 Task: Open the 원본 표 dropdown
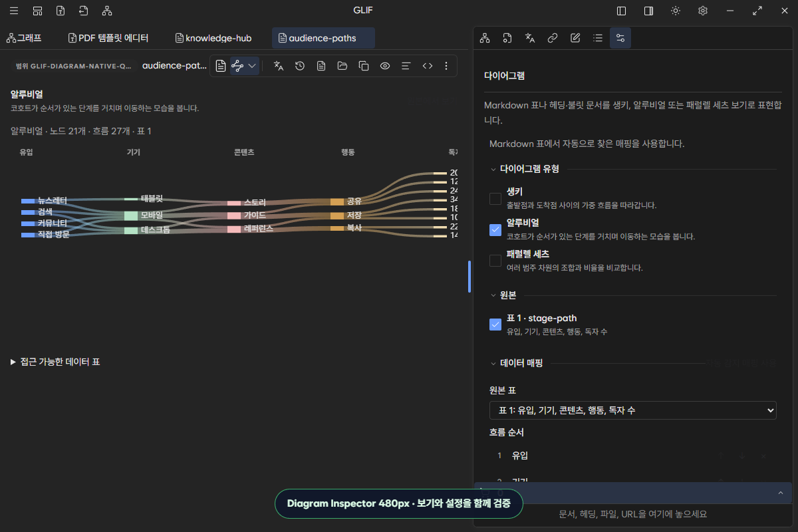point(632,410)
